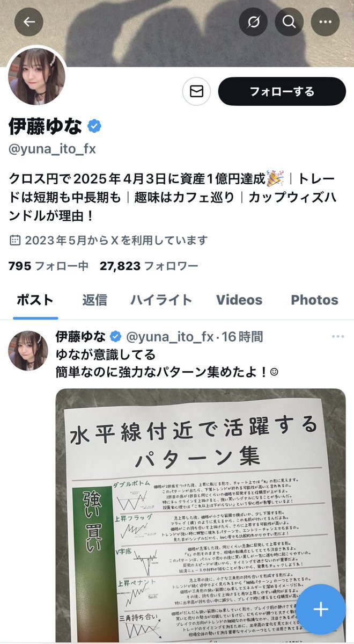
Task: Click the フォローする follow button
Action: tap(282, 91)
